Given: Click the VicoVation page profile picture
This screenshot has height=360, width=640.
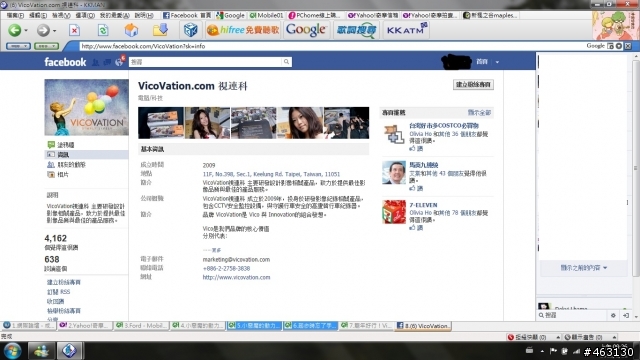Looking at the screenshot, I should 86,107.
